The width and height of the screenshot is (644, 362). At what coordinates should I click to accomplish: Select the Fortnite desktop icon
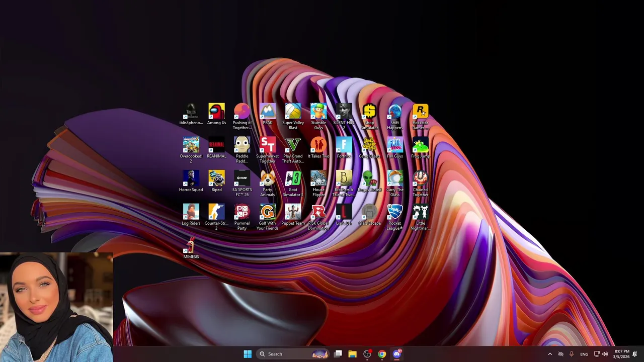point(344,148)
